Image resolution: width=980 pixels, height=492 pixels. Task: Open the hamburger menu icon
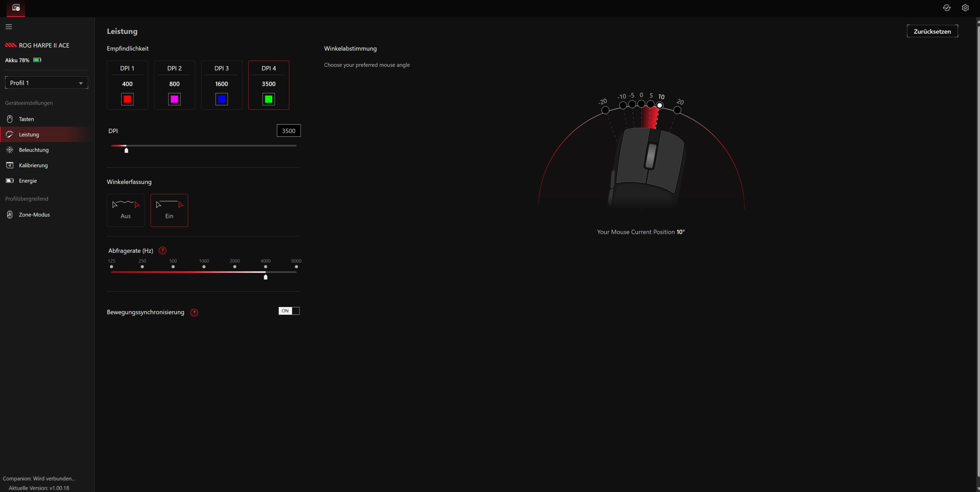pos(9,27)
